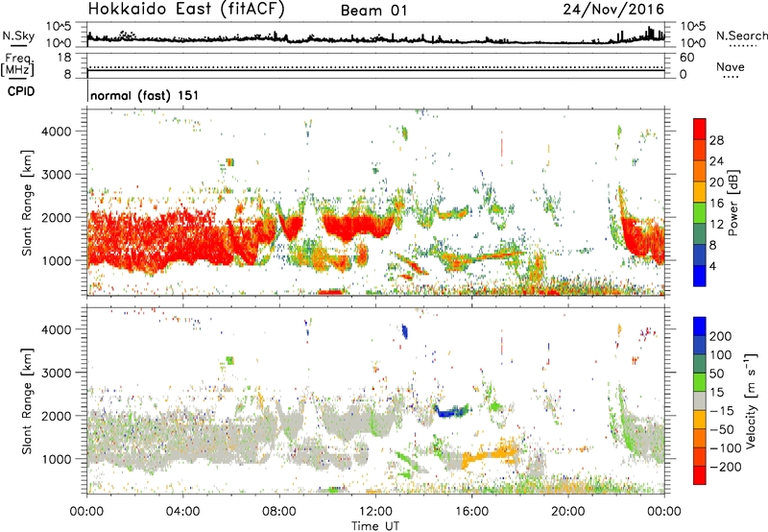This screenshot has height=532, width=768.
Task: Click the 'N.Search' legend label
Action: point(741,36)
